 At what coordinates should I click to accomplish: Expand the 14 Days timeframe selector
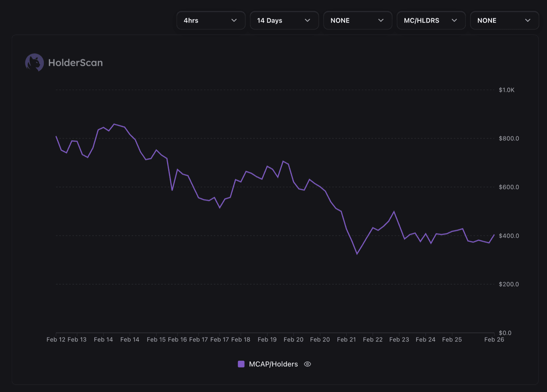(284, 20)
